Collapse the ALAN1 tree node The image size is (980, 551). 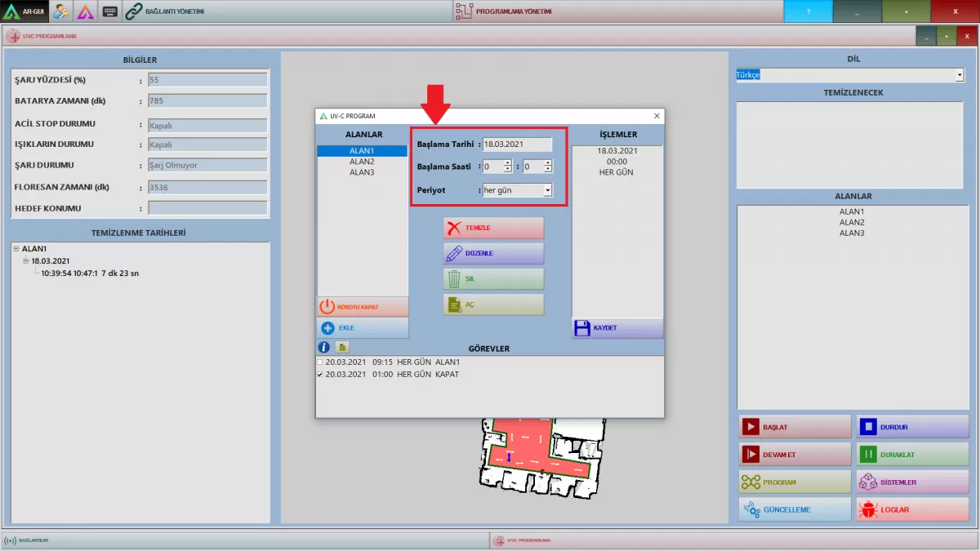pos(16,249)
